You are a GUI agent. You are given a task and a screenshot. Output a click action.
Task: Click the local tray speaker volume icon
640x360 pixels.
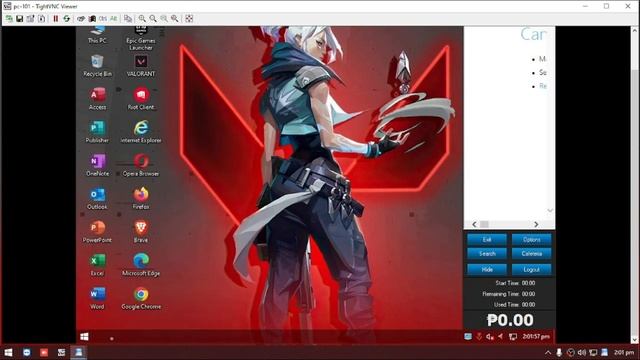tap(582, 352)
